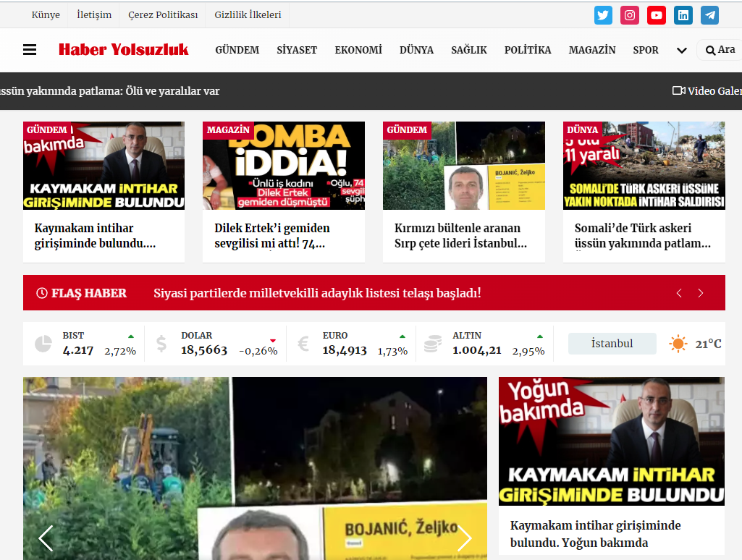This screenshot has height=560, width=742.
Task: Open the İletişim link
Action: [x=94, y=14]
